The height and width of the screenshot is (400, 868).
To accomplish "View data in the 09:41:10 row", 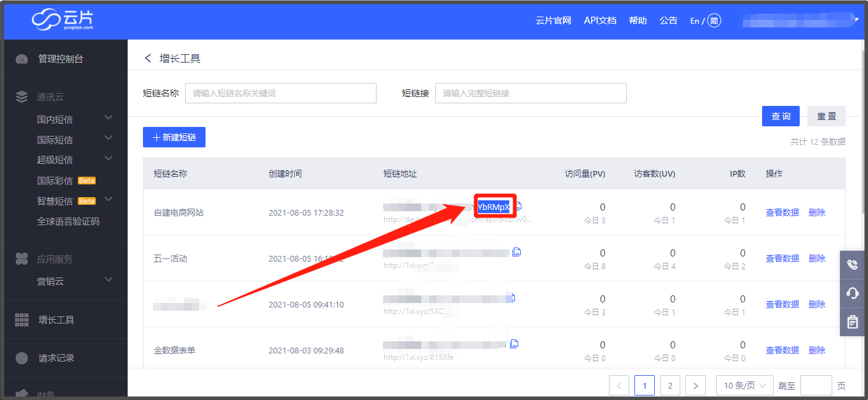I will tap(782, 304).
